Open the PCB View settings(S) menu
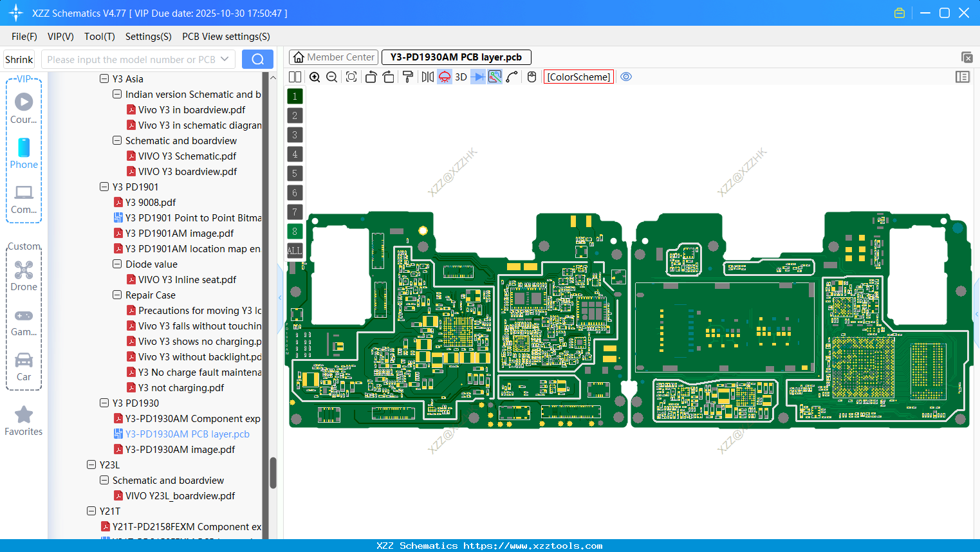This screenshot has width=980, height=552. [x=226, y=37]
